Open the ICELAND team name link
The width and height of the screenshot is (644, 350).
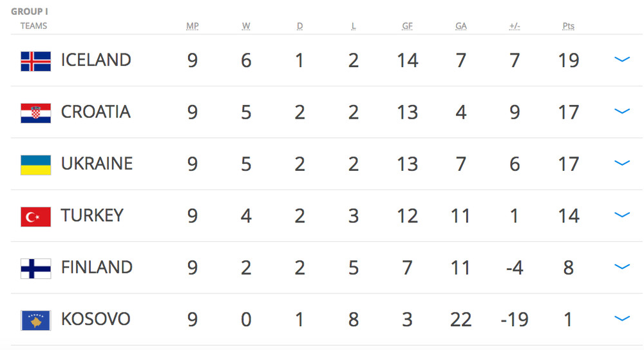tap(96, 60)
